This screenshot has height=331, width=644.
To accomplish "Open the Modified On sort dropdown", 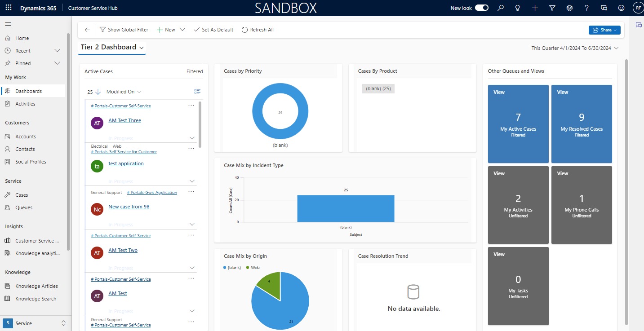I will point(123,91).
